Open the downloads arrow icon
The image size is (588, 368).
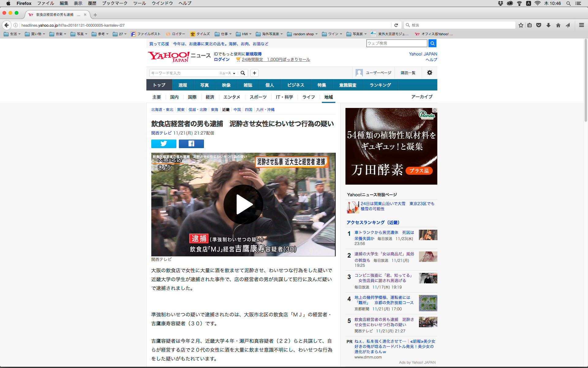(x=548, y=25)
